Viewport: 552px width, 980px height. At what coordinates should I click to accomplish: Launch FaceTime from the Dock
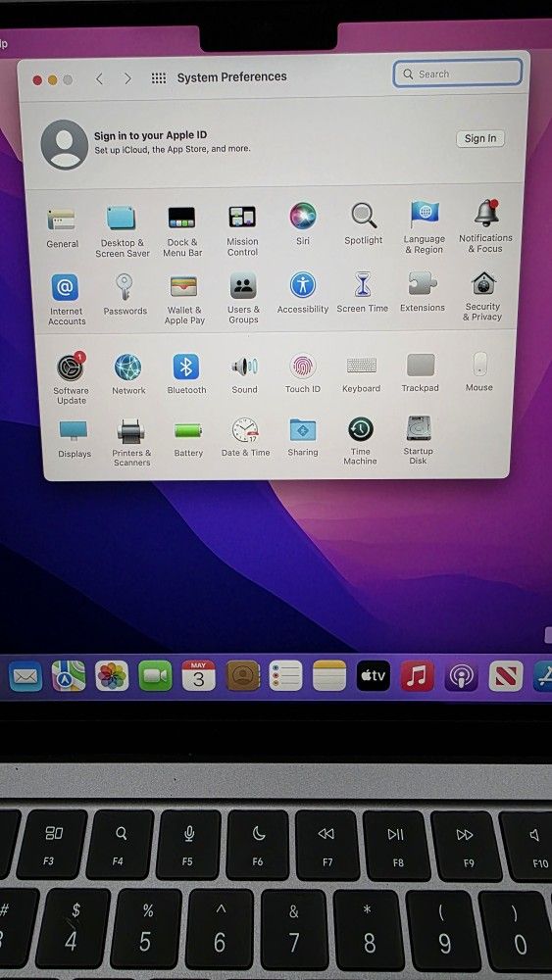point(155,676)
